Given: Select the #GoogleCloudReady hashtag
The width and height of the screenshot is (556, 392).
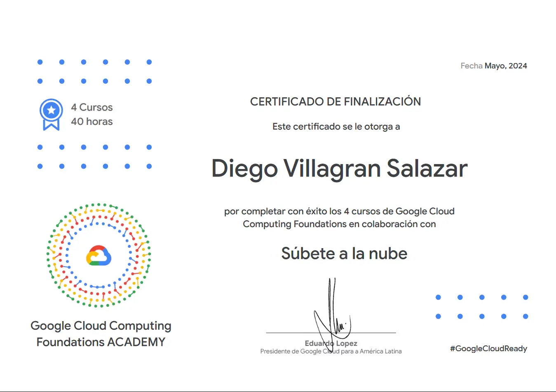Looking at the screenshot, I should click(488, 348).
